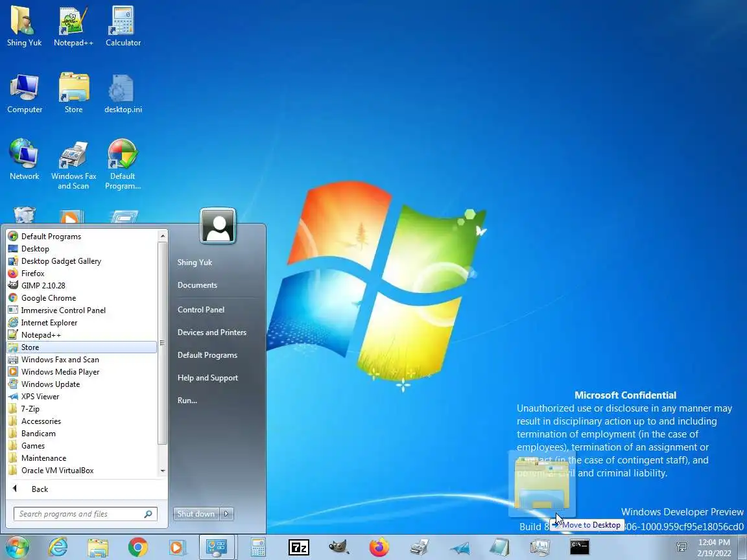Open Immersive Control Panel from the programs list
Image resolution: width=747 pixels, height=560 pixels.
(x=82, y=310)
